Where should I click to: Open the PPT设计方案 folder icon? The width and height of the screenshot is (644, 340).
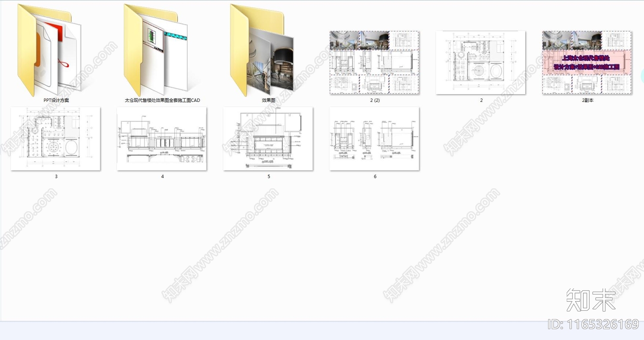(50, 50)
